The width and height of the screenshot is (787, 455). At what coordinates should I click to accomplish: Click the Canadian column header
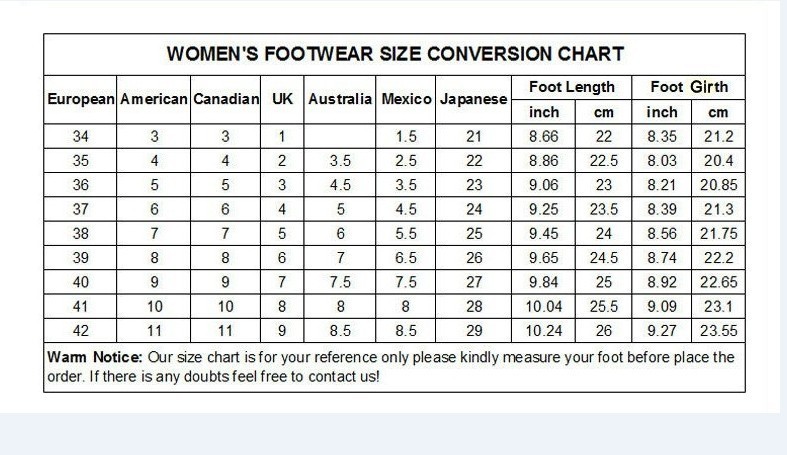226,99
